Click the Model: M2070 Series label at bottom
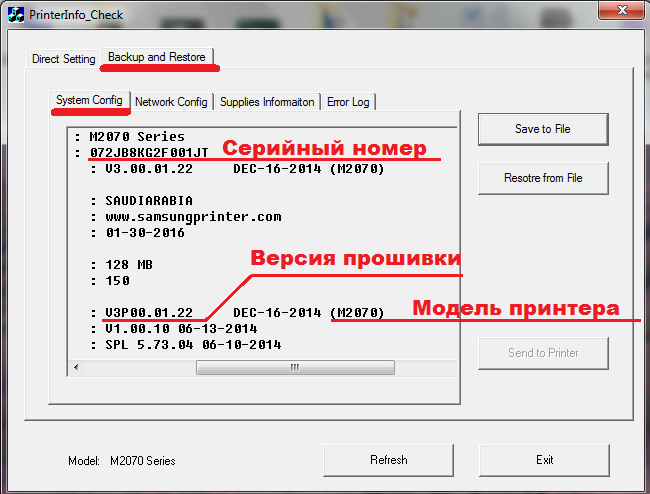 [x=122, y=461]
